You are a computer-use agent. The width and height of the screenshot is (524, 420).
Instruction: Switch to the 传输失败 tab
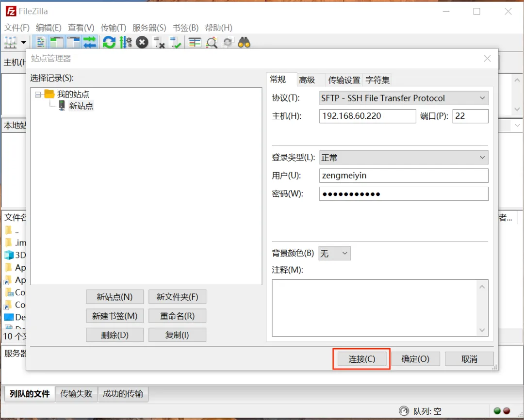76,394
